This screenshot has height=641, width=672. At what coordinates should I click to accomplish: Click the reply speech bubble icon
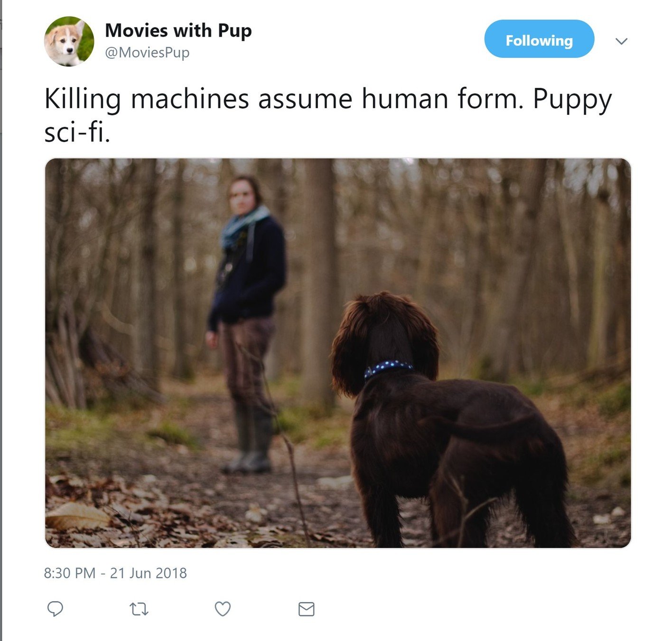(55, 609)
